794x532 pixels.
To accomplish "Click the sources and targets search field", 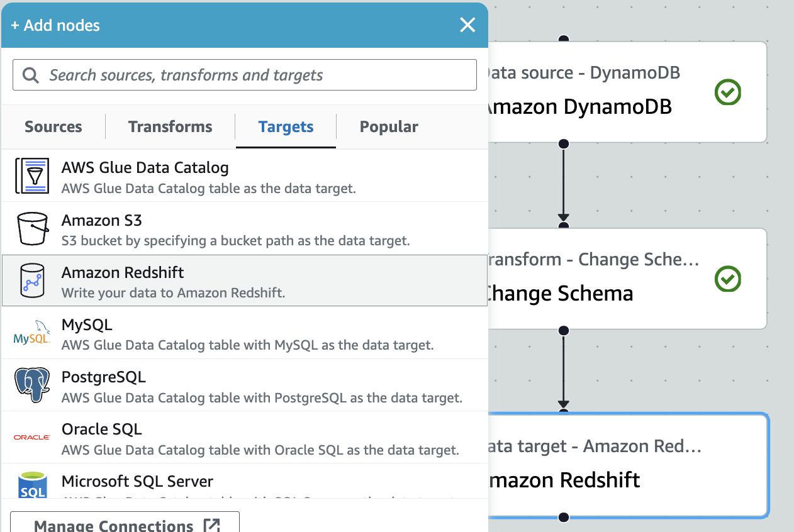I will [x=244, y=75].
